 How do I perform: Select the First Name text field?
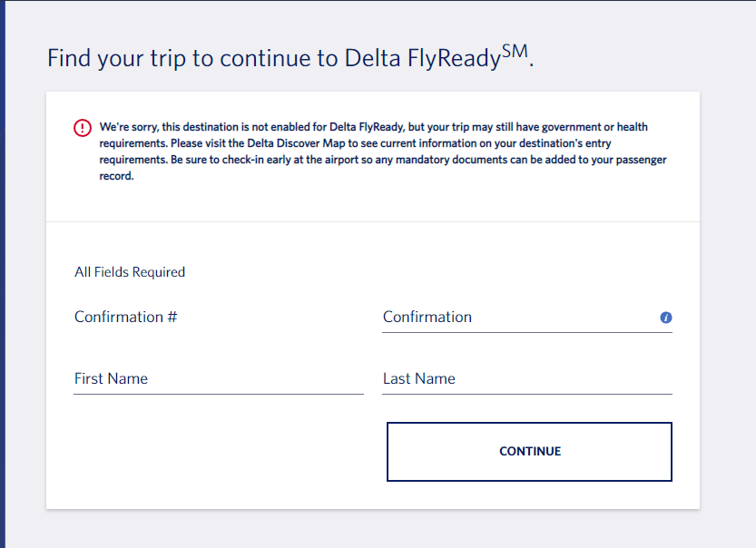pyautogui.click(x=219, y=379)
